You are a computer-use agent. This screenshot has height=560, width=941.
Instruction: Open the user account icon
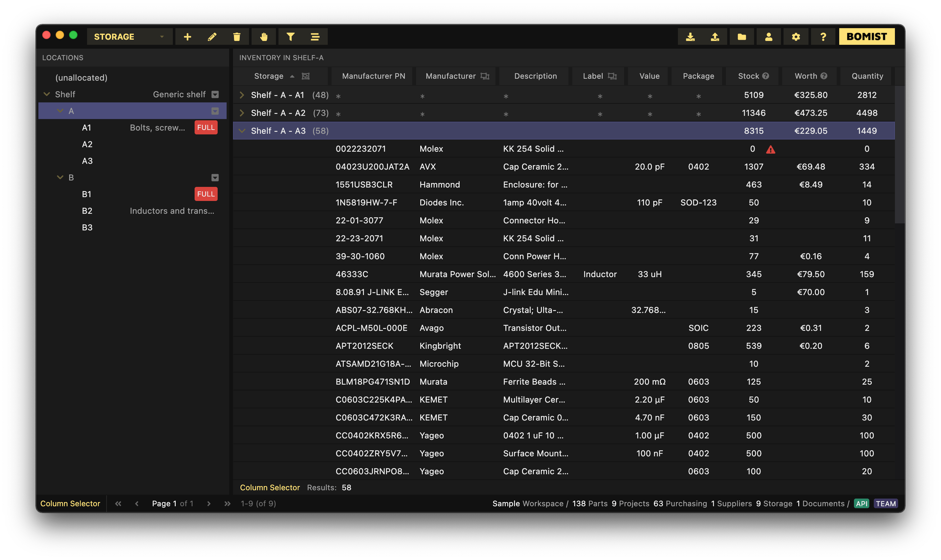pos(768,36)
